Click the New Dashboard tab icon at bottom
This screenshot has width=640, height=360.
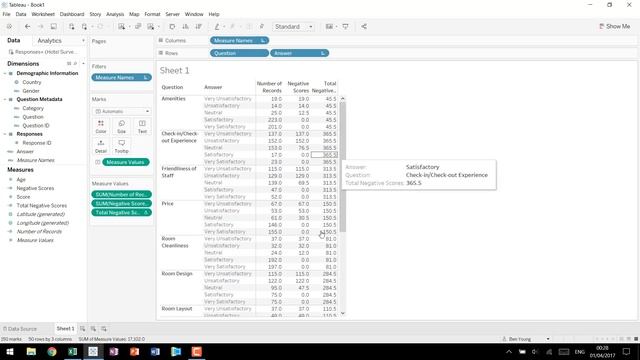click(x=93, y=329)
